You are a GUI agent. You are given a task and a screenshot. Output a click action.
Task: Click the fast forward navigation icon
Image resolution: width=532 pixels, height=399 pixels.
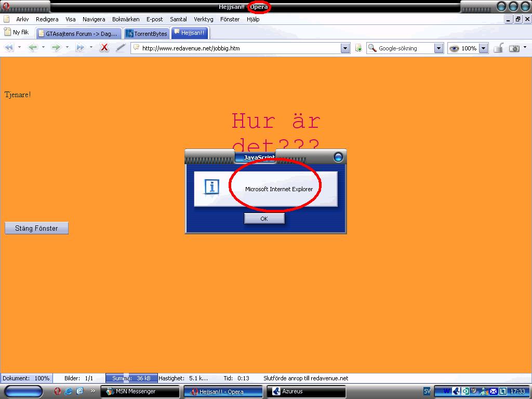point(80,48)
